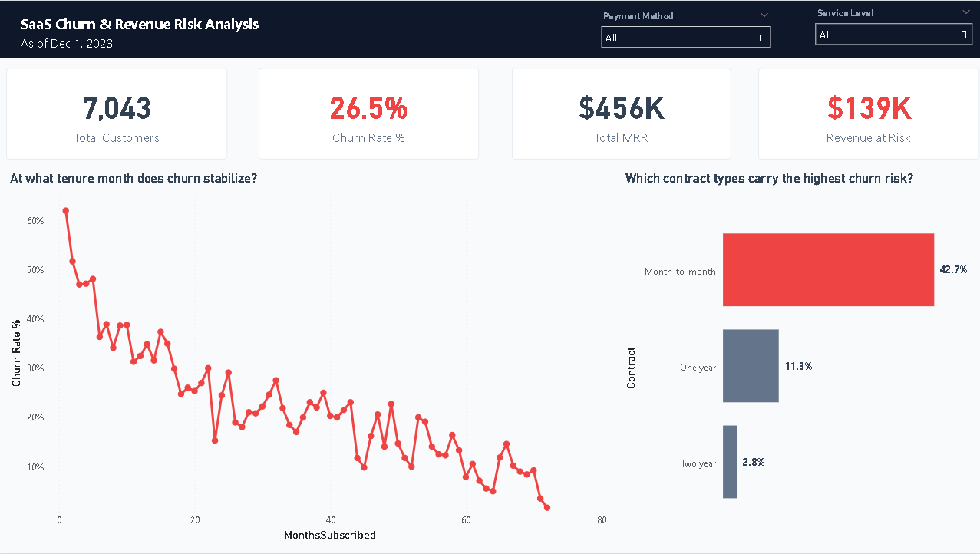Click the 26.5% Churn Rate card value

click(x=368, y=109)
